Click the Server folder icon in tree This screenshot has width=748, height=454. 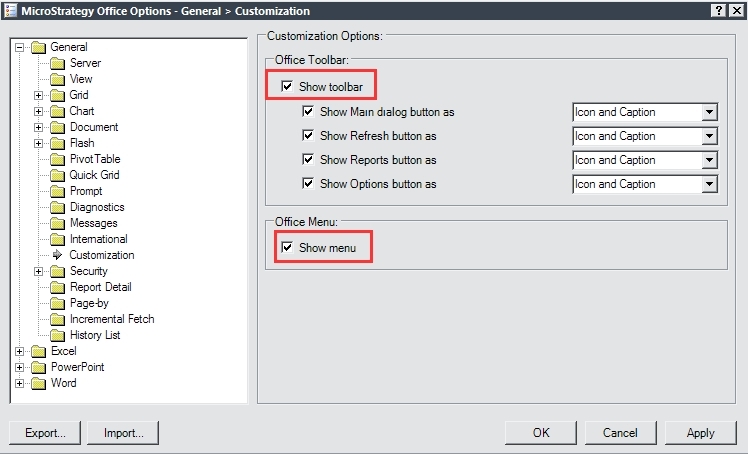[x=58, y=63]
